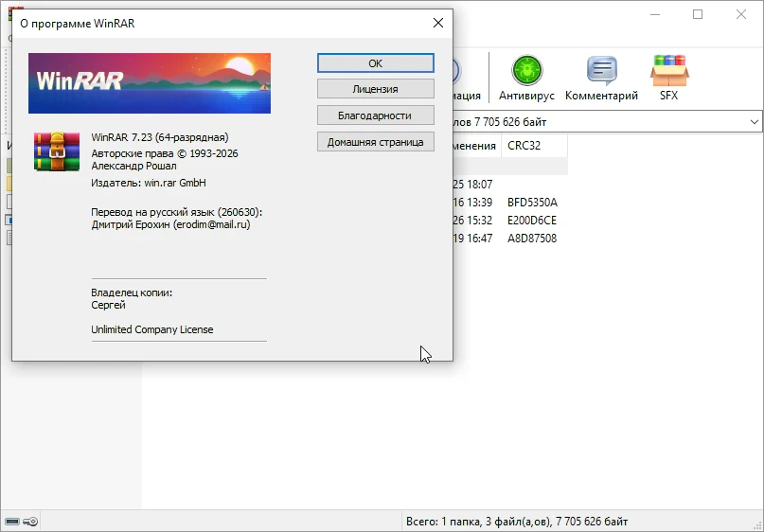
Task: Maximize the main WinRAR window
Action: click(698, 14)
